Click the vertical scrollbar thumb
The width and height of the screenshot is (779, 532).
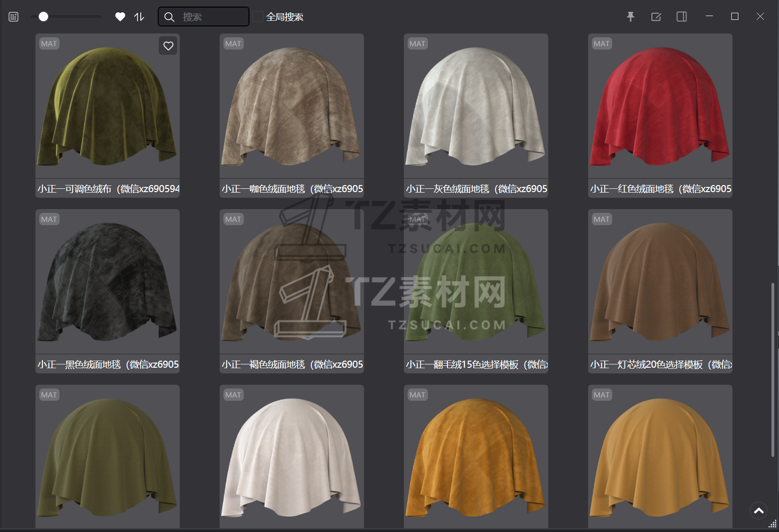pyautogui.click(x=772, y=370)
